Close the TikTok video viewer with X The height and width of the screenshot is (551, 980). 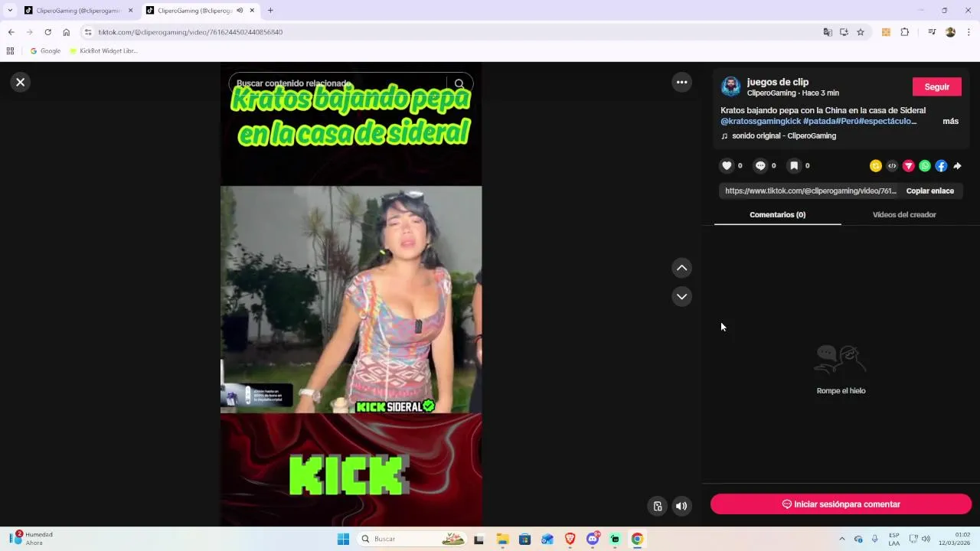coord(21,82)
